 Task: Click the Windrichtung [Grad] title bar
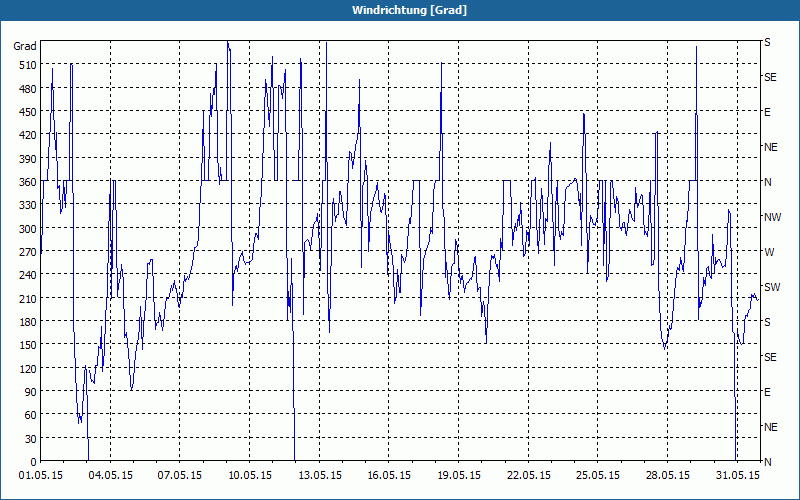[400, 10]
